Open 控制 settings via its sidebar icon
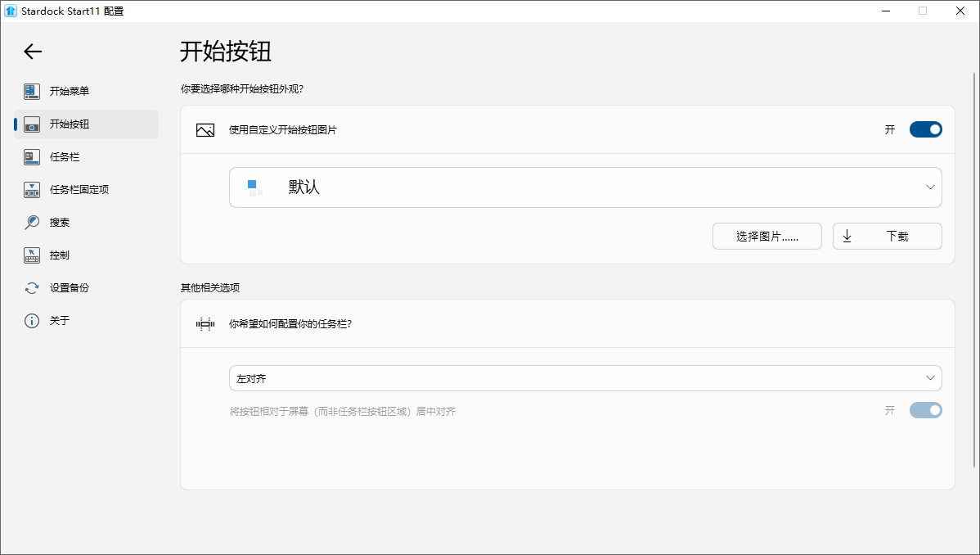980x555 pixels. click(x=32, y=255)
